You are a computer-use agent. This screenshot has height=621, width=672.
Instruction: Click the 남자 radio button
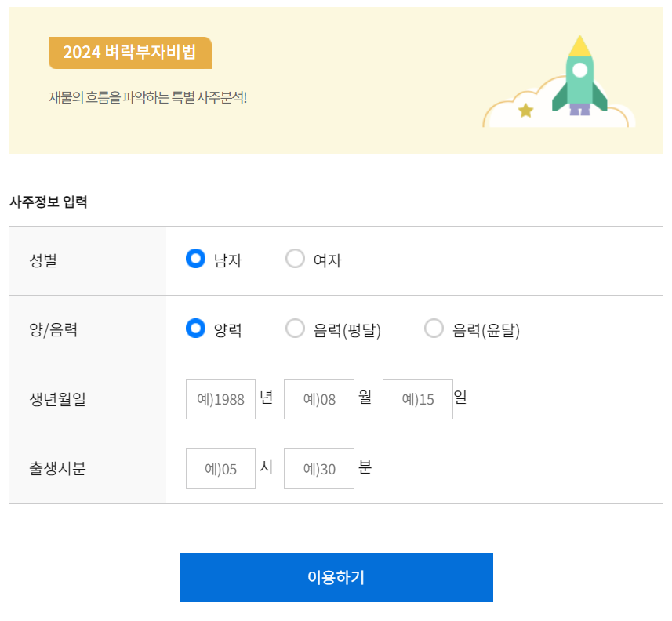coord(194,258)
